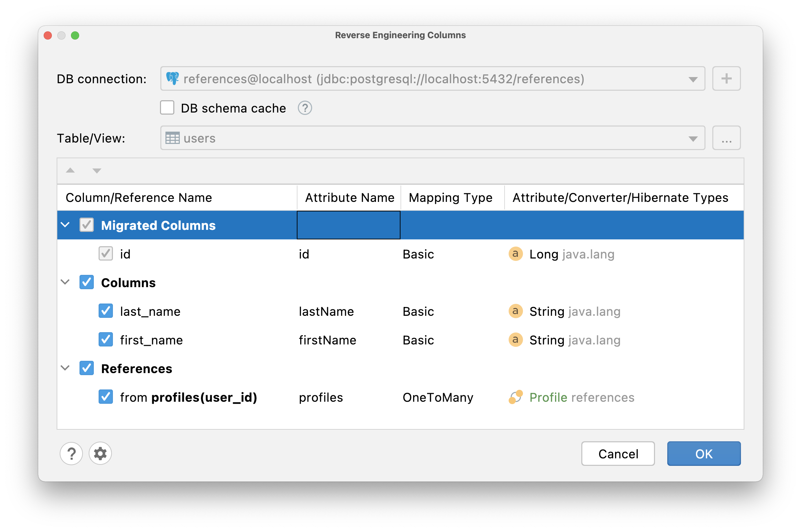Click the attribute type icon beside Long
The image size is (801, 532).
click(x=515, y=254)
